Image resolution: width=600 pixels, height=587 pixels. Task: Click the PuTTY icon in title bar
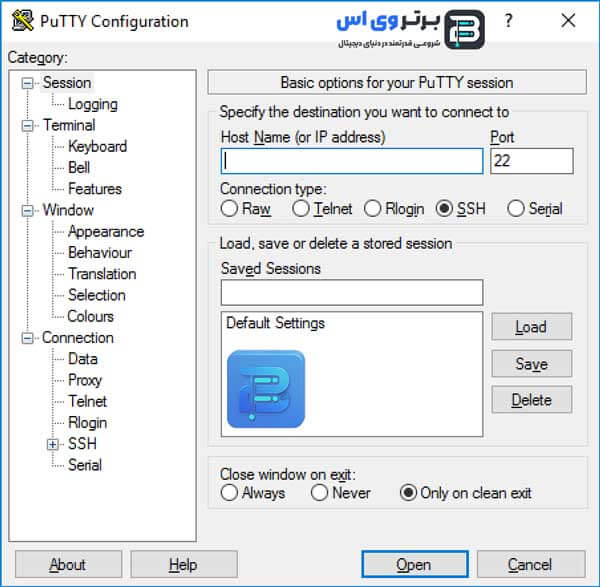pos(22,21)
